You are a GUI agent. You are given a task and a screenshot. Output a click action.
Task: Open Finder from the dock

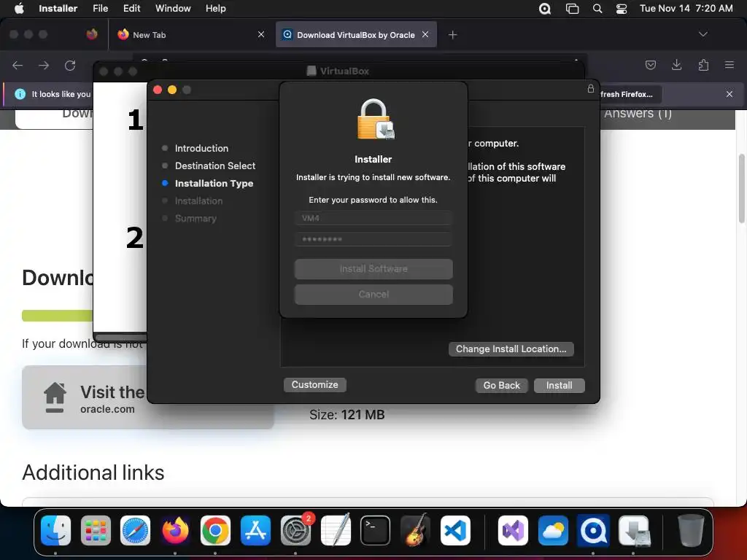coord(55,530)
